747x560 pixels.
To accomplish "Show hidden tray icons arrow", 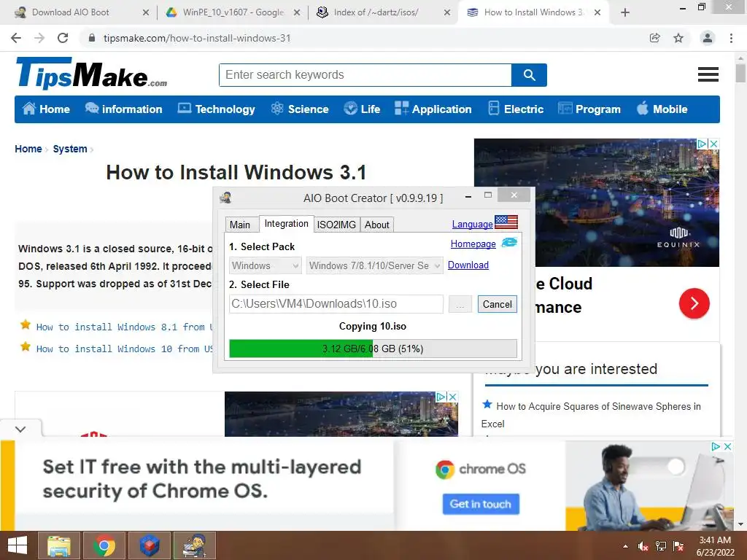I will click(625, 546).
